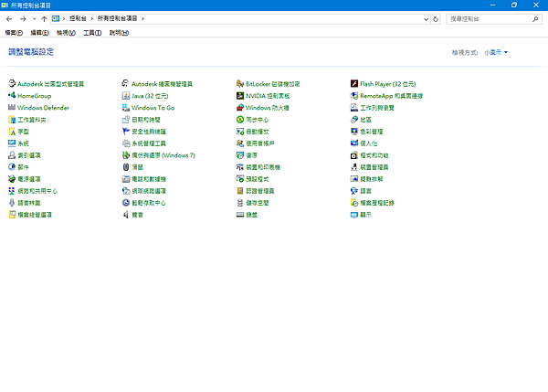Open the 輕鬆存取中心 icon
Viewport: 548px width, 392px height.
coord(126,203)
